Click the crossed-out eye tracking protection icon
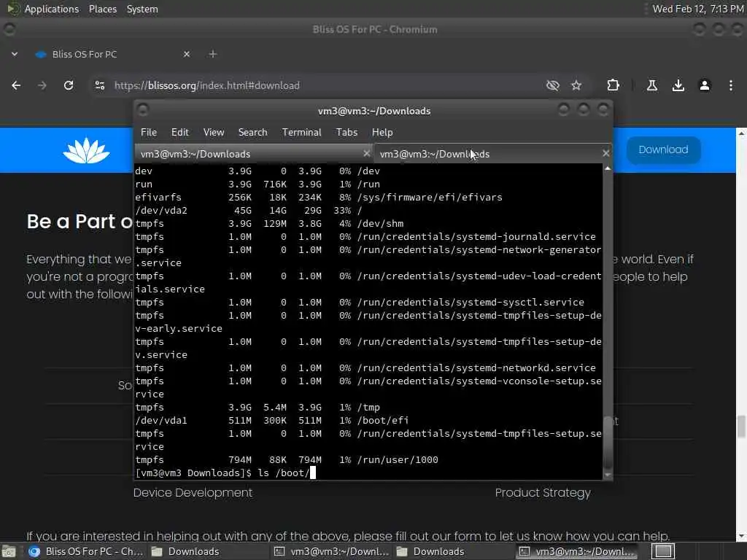747x560 pixels. 553,85
